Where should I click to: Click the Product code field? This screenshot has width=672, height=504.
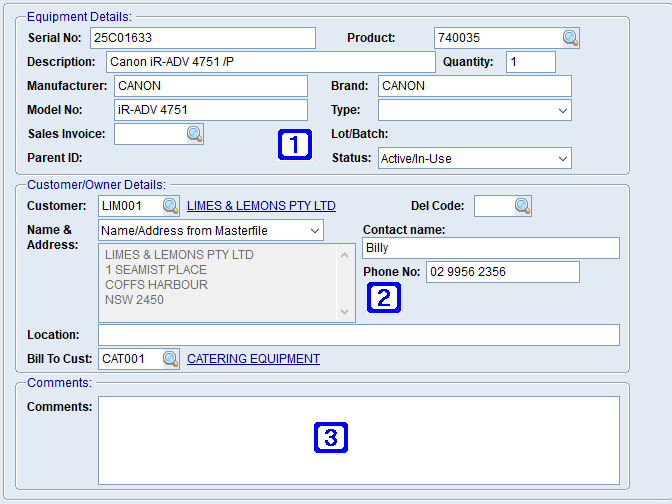pyautogui.click(x=498, y=38)
